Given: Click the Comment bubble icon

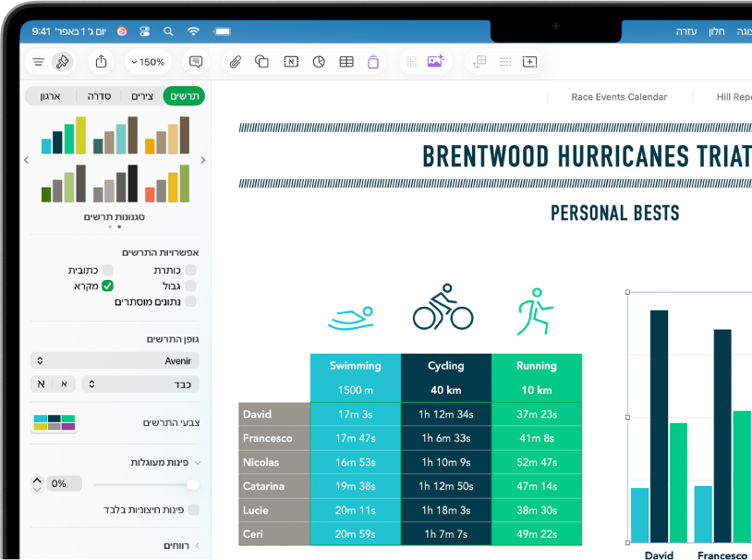Looking at the screenshot, I should [x=196, y=61].
